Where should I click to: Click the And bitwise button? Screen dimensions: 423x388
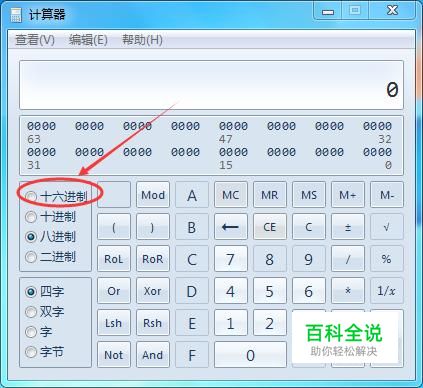click(x=153, y=355)
